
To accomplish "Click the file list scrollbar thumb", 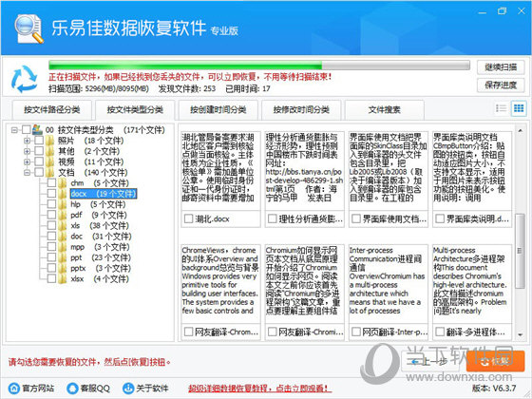I will pos(521,251).
